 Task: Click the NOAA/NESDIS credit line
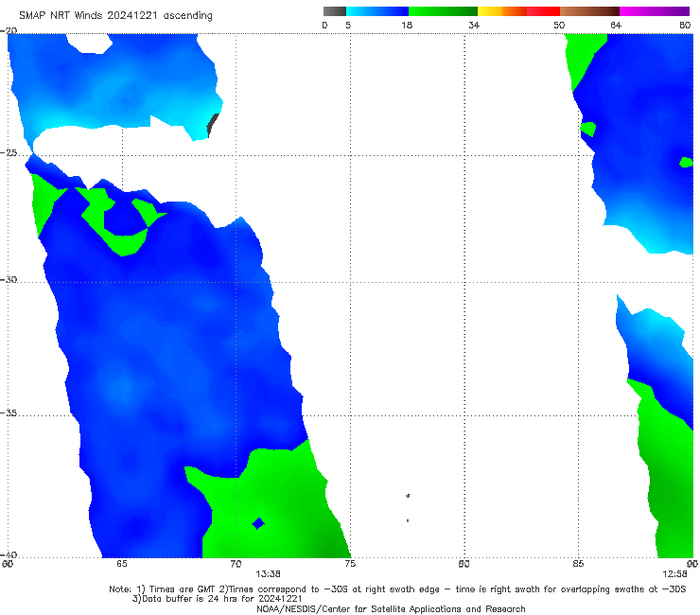[391, 608]
